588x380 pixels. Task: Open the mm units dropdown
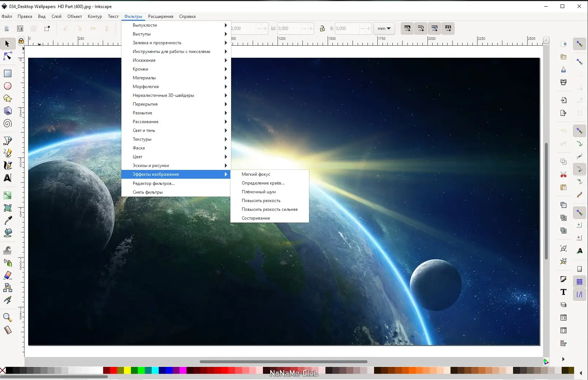point(384,28)
